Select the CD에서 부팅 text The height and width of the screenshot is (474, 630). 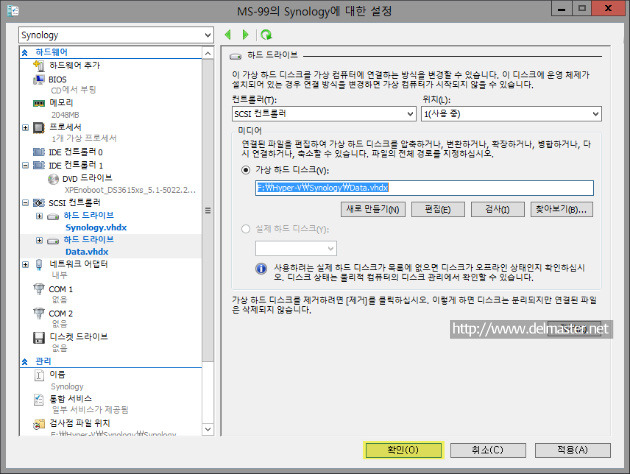point(74,90)
